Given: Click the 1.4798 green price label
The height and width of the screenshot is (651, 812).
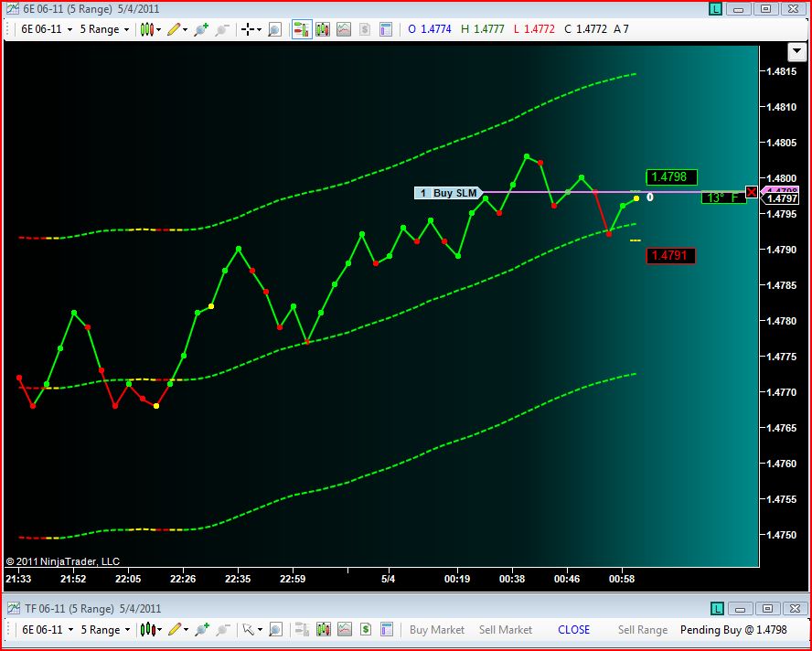Looking at the screenshot, I should coord(672,177).
